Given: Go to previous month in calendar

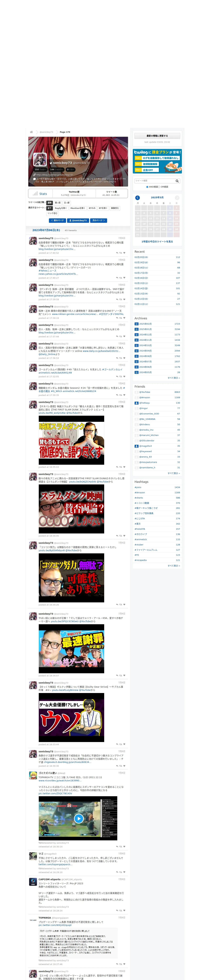Looking at the screenshot, I should pos(138,198).
